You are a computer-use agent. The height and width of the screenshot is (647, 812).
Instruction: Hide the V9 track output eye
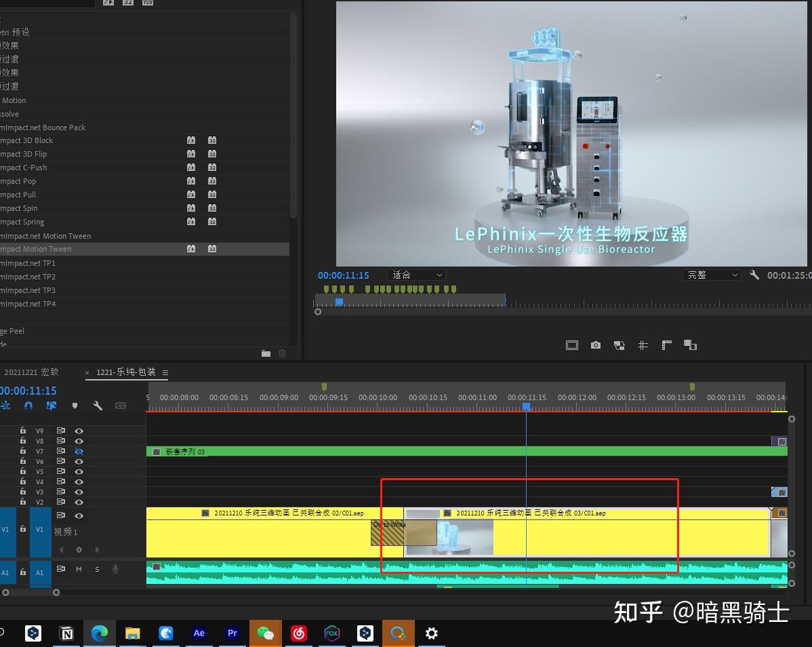tap(79, 431)
